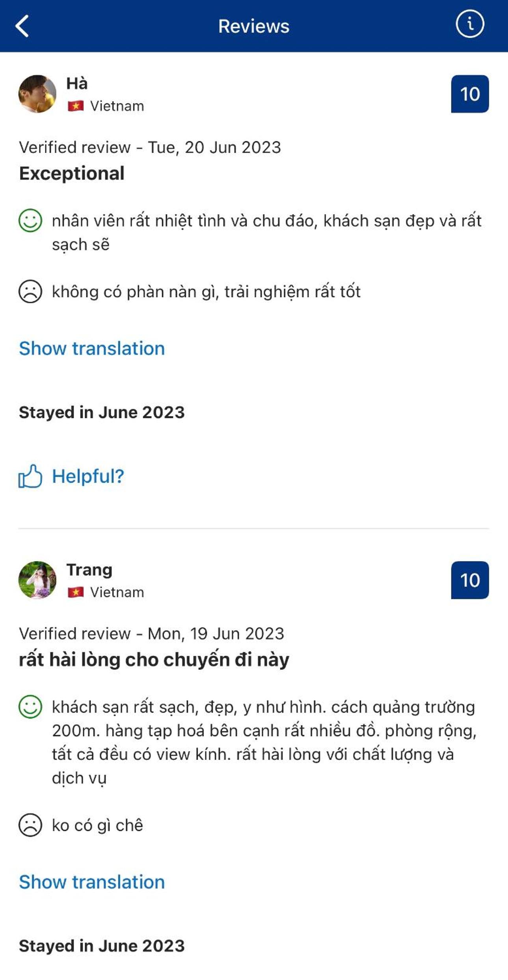Viewport: 508px width, 980px height.
Task: Tap sad face icon in Hà's review
Action: pos(30,291)
